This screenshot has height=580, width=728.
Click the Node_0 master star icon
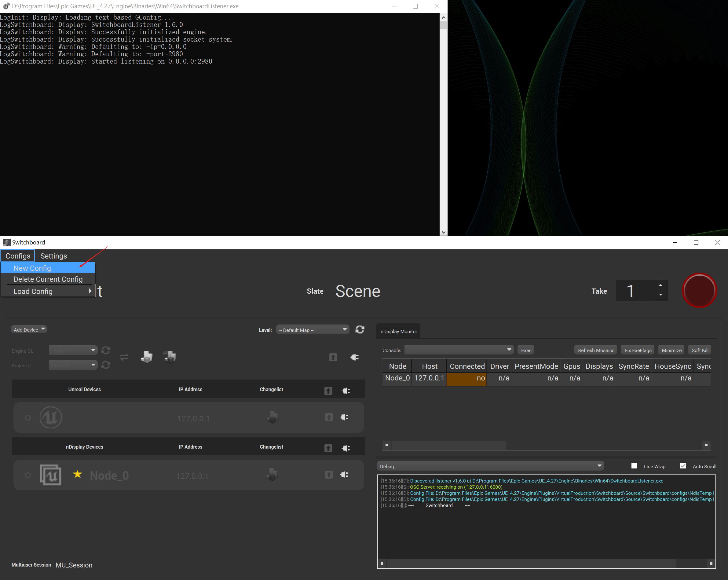click(78, 474)
